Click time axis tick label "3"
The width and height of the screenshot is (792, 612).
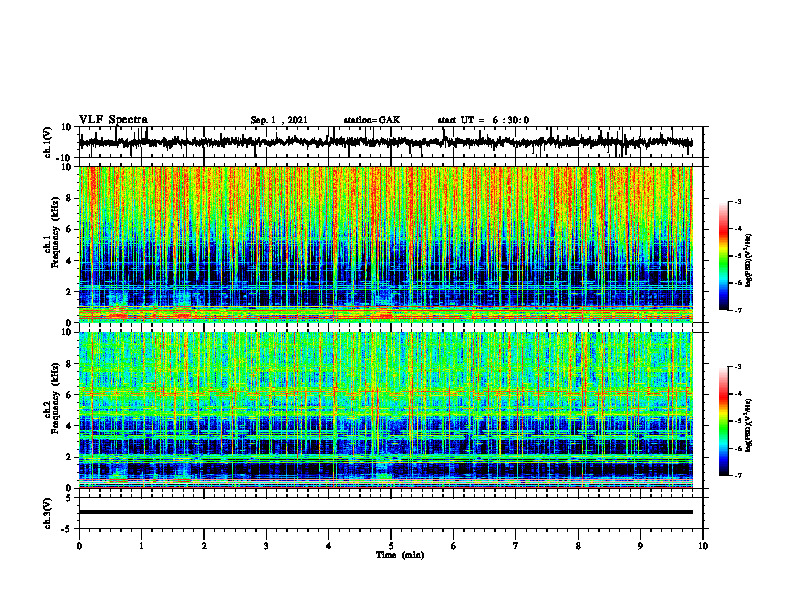266,546
